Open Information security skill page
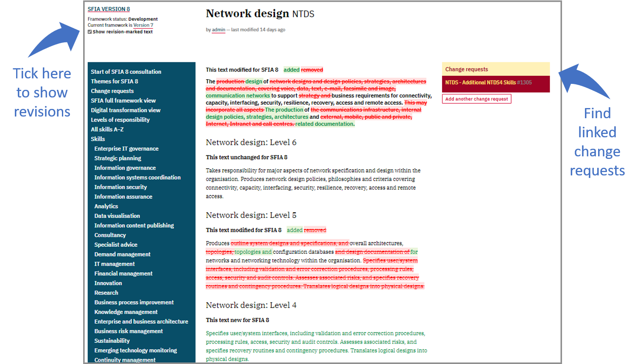This screenshot has height=364, width=635. 120,187
